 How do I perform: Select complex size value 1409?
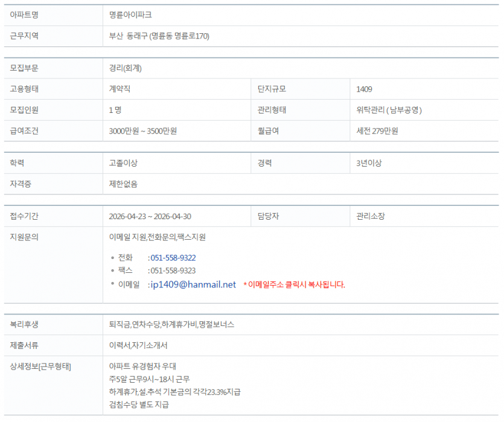coord(364,89)
